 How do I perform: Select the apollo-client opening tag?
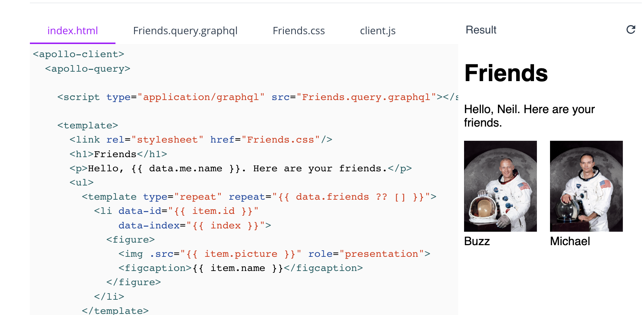point(78,53)
